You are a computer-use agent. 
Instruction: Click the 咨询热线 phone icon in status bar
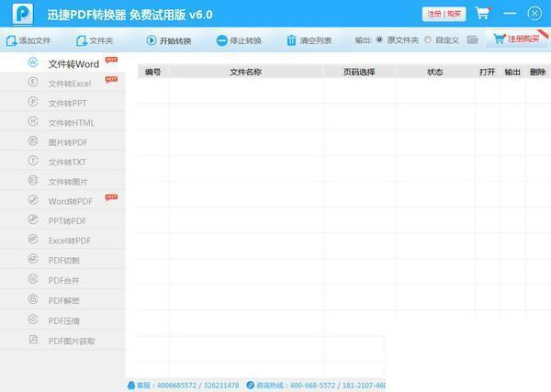coord(250,386)
